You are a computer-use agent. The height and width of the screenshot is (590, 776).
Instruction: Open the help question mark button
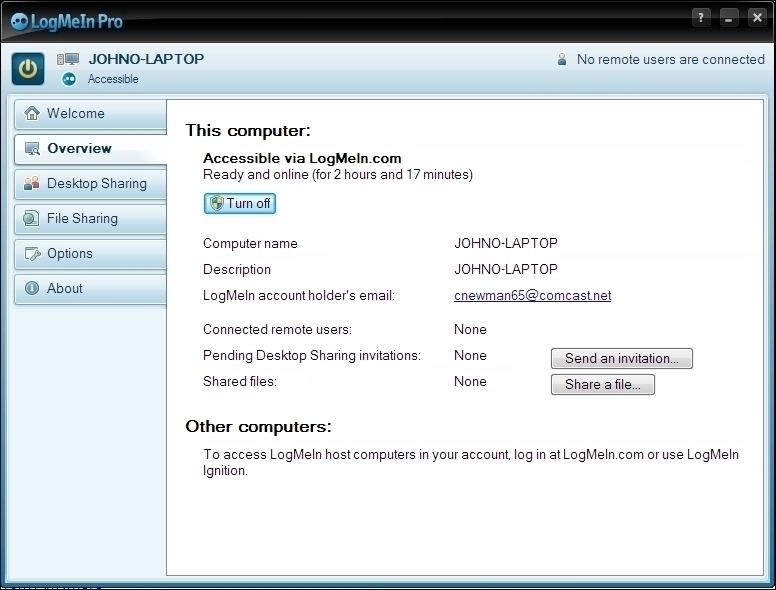coord(701,18)
